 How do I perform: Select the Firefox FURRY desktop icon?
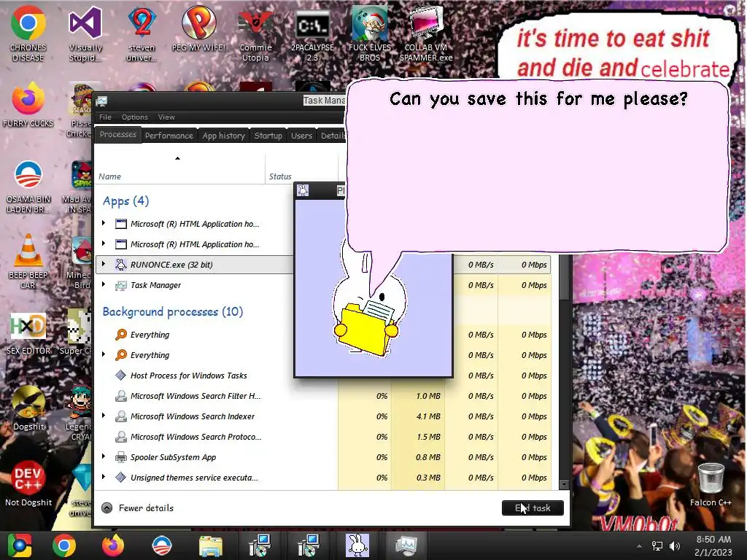[x=28, y=105]
